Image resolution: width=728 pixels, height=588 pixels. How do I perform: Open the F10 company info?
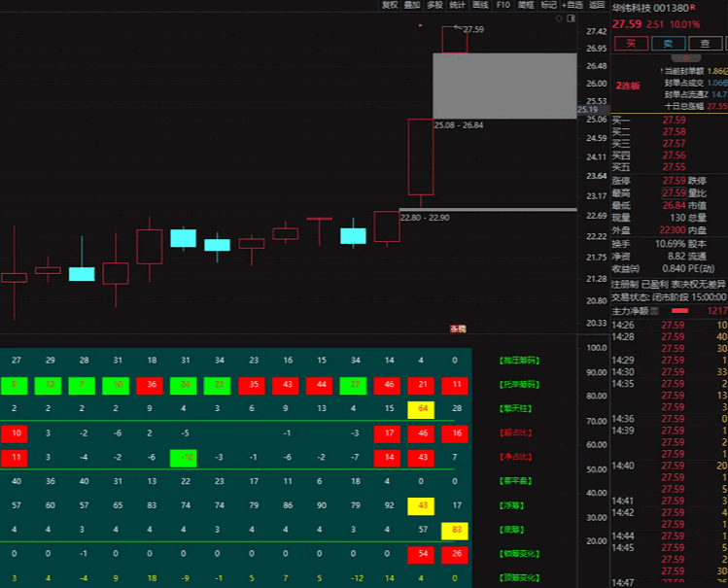503,5
